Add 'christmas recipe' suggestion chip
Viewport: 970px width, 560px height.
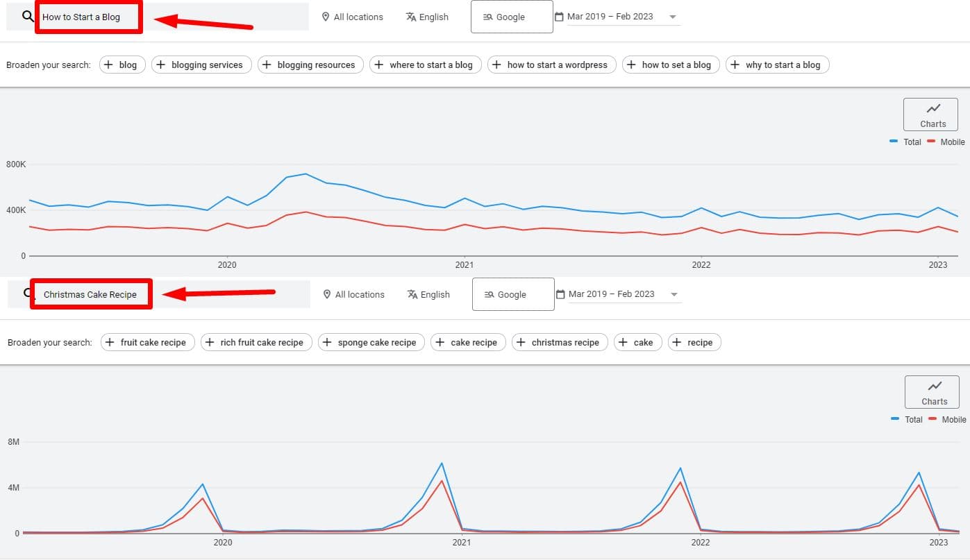pos(560,342)
